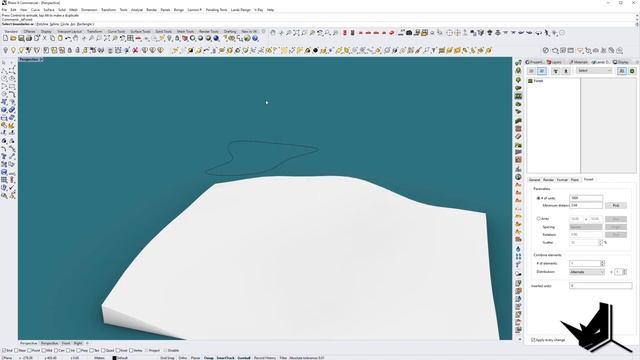Click the Document Properties icon after Print
This screenshot has width=640, height=360.
pos(37,38)
